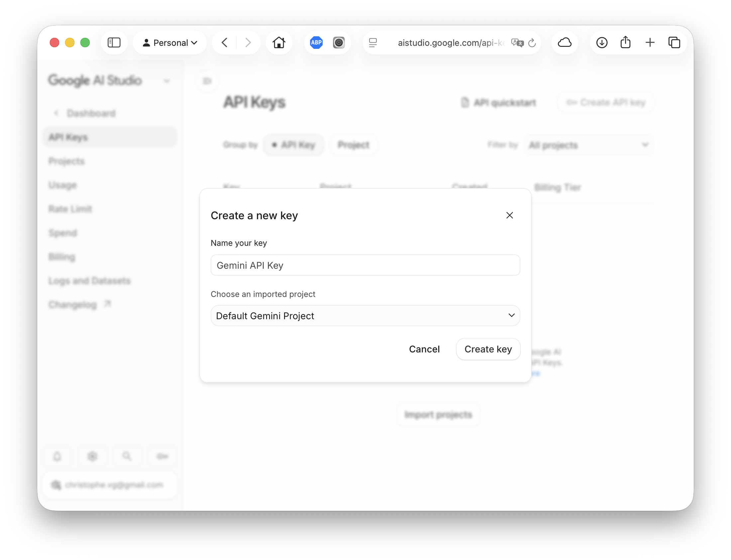The height and width of the screenshot is (560, 731).
Task: Open Billing in the sidebar
Action: click(62, 257)
